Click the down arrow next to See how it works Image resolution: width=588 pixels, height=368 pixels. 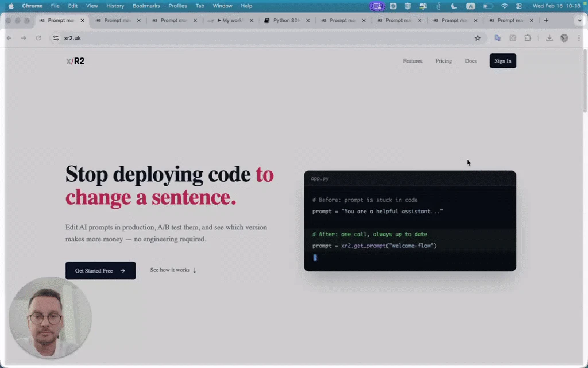click(x=194, y=270)
